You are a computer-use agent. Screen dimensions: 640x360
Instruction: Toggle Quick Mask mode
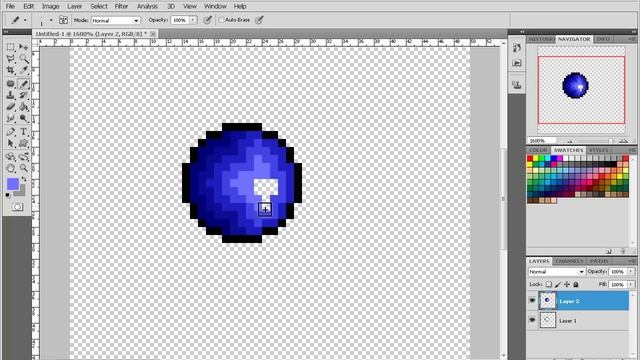click(x=17, y=207)
